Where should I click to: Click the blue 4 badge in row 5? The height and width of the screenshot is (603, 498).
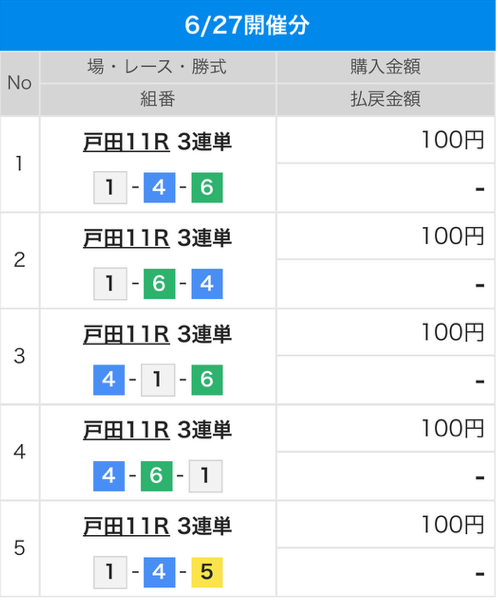[x=159, y=572]
